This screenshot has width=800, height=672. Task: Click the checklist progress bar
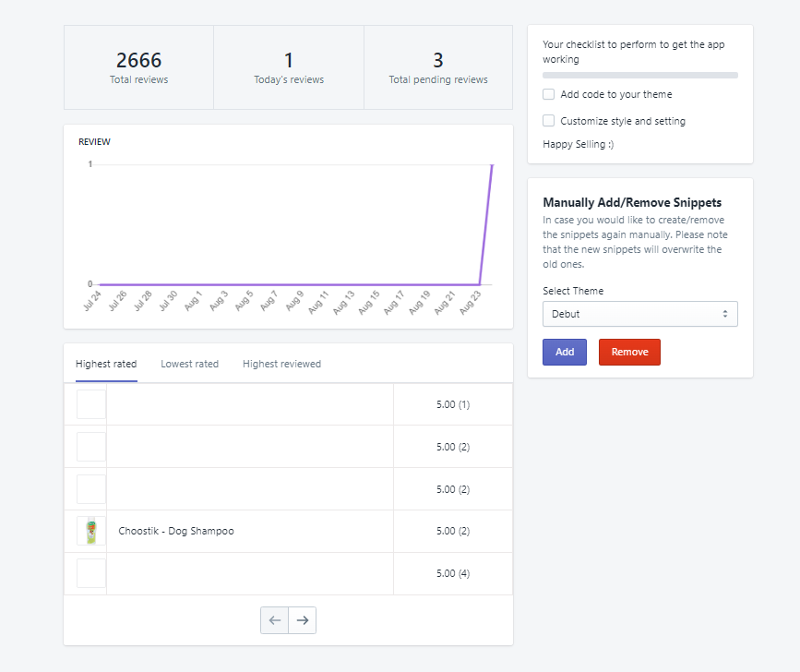(639, 75)
